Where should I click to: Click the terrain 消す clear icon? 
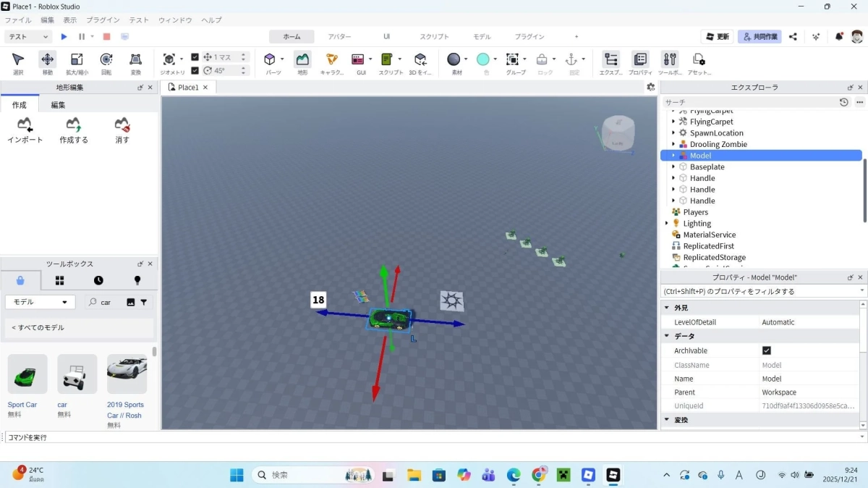click(x=122, y=125)
